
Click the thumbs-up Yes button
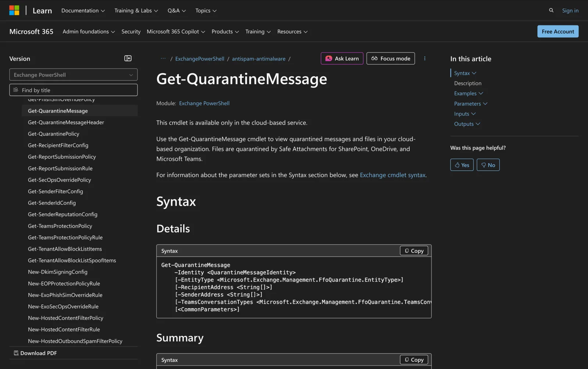(462, 165)
